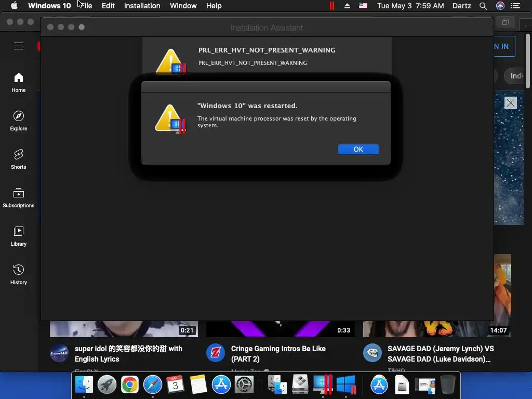
Task: Open Launchpad from the Dock
Action: (x=107, y=385)
